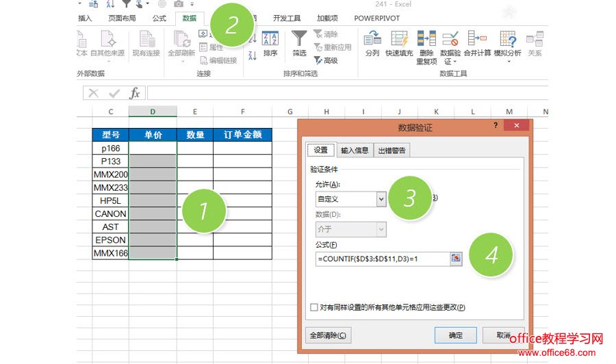The image size is (616, 364).
Task: Close the 数据验证 dialog
Action: (x=517, y=125)
